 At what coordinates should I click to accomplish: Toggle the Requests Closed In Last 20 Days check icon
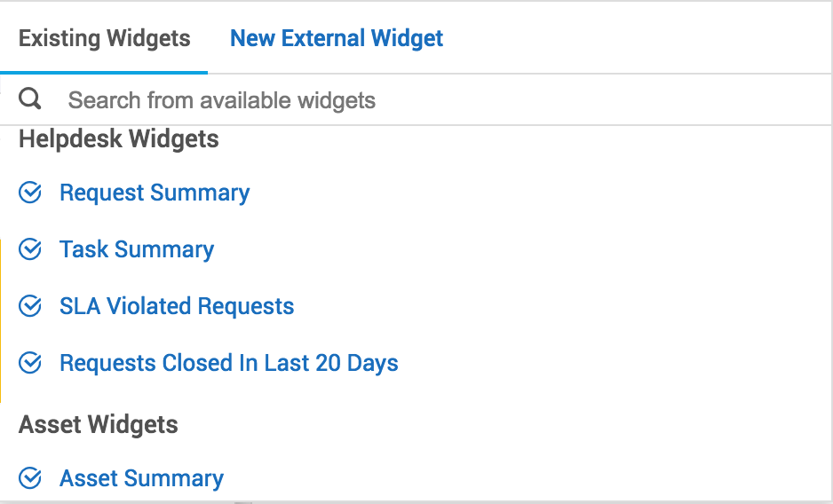pyautogui.click(x=30, y=363)
